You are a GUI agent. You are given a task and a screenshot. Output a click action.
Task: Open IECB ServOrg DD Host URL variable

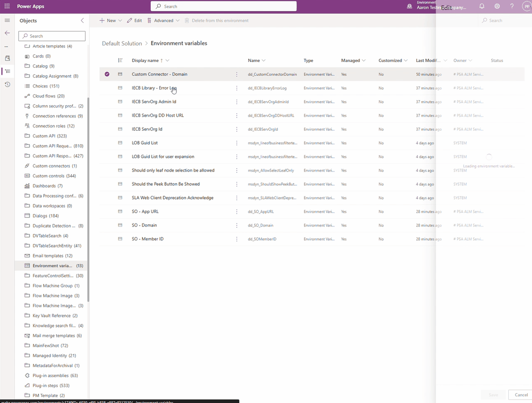click(x=158, y=115)
